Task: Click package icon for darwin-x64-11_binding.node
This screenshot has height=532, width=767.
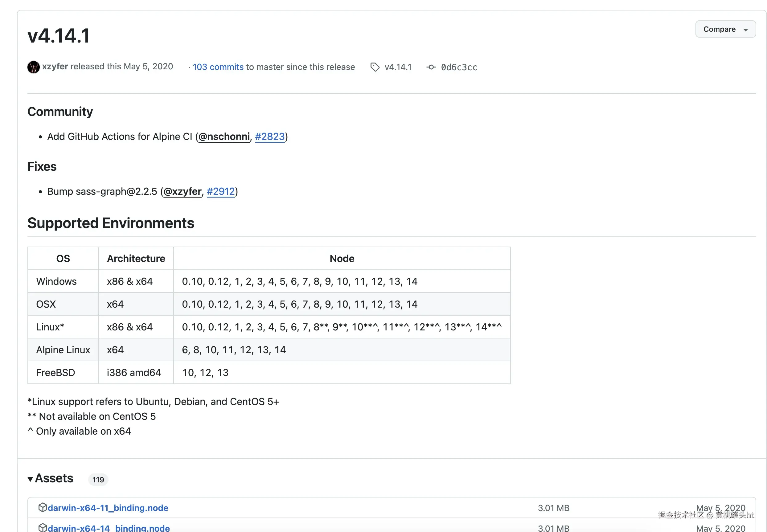Action: [x=42, y=507]
